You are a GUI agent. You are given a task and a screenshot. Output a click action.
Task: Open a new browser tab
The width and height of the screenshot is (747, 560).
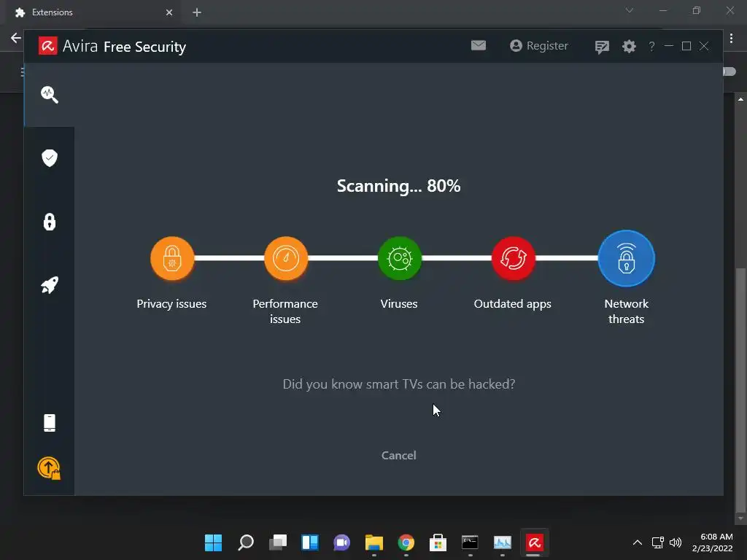pyautogui.click(x=197, y=12)
